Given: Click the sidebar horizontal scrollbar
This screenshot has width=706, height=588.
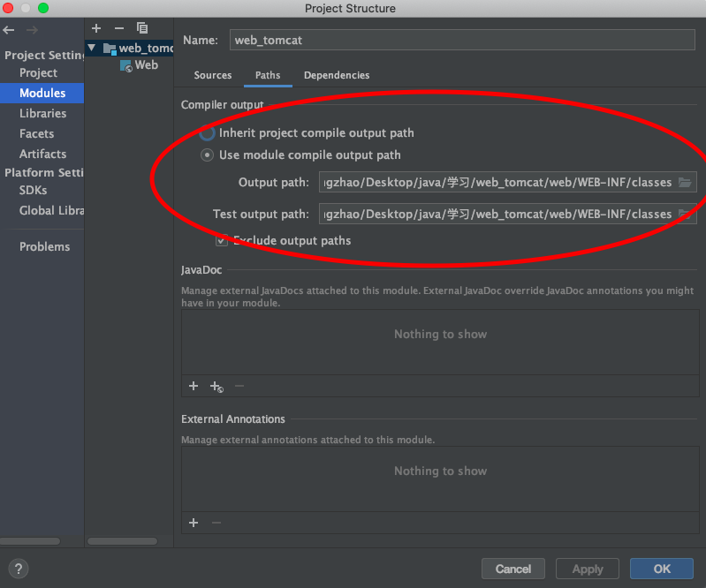Looking at the screenshot, I should tap(30, 541).
